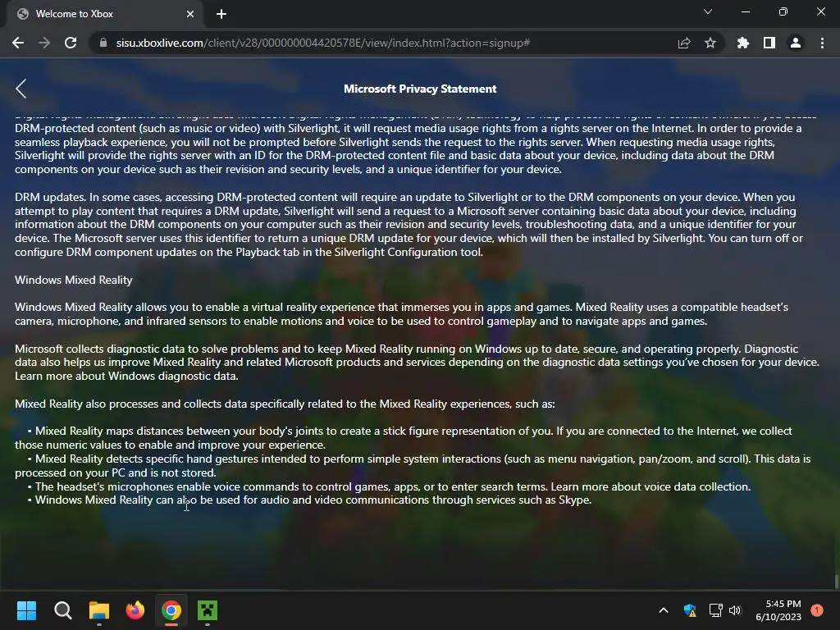
Task: Open File Explorer from the taskbar
Action: coord(99,610)
